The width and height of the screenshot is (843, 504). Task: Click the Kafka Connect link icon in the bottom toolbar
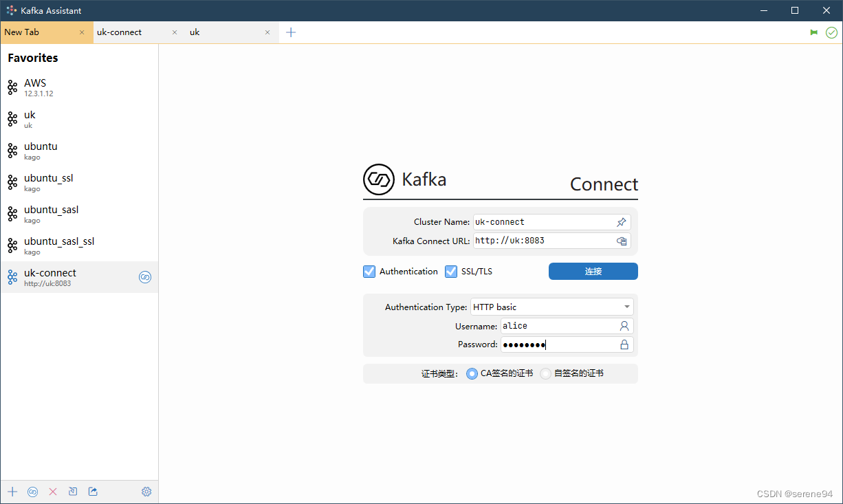click(32, 492)
